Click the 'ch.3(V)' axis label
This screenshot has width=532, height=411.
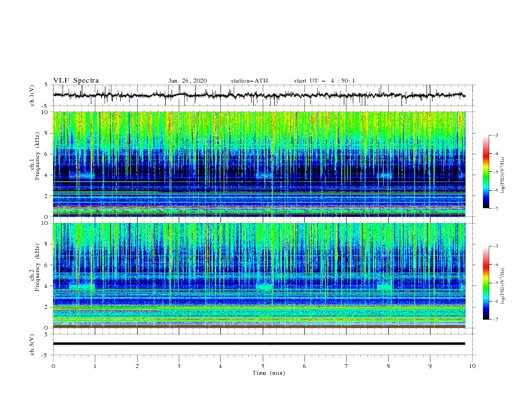(32, 345)
